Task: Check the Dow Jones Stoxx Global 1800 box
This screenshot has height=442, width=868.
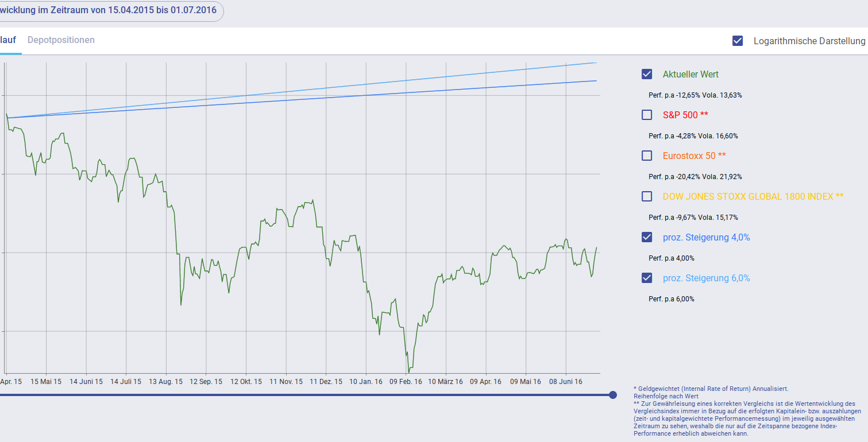Action: [x=647, y=196]
